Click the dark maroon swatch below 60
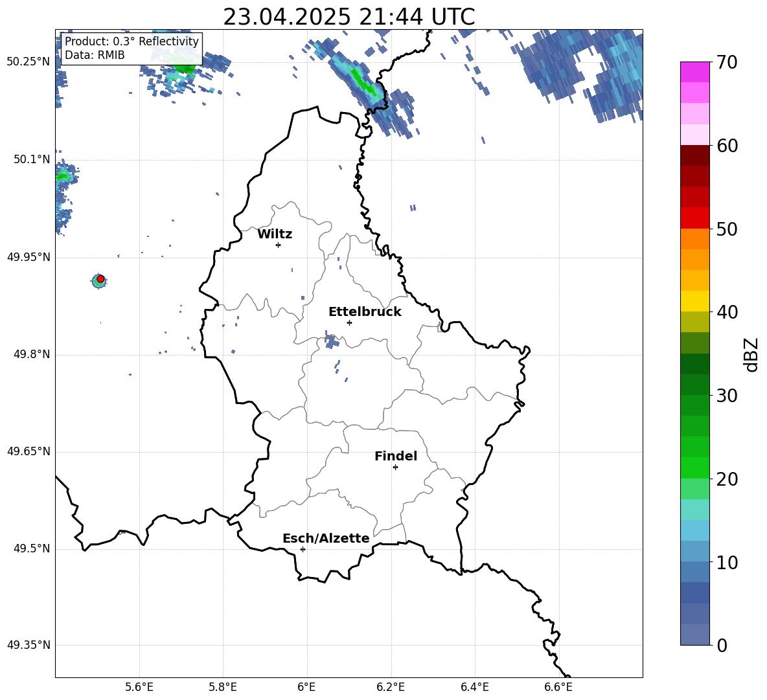 click(694, 155)
